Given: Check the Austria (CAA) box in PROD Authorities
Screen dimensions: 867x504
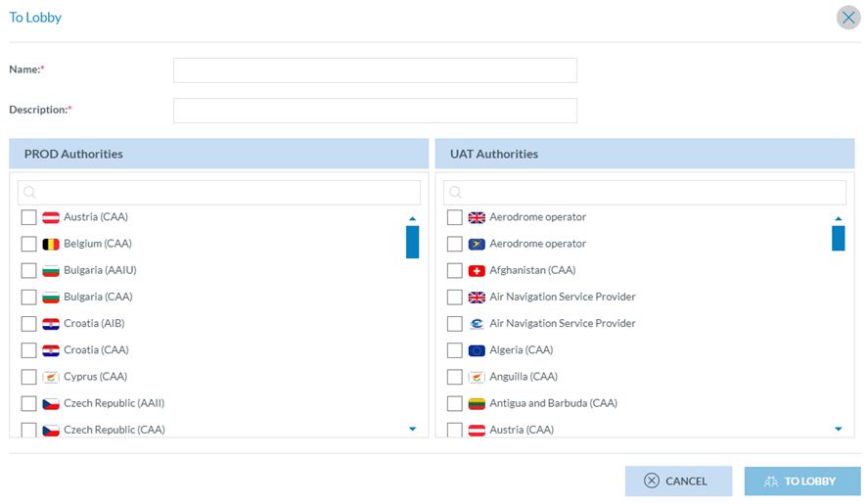Looking at the screenshot, I should pos(28,217).
